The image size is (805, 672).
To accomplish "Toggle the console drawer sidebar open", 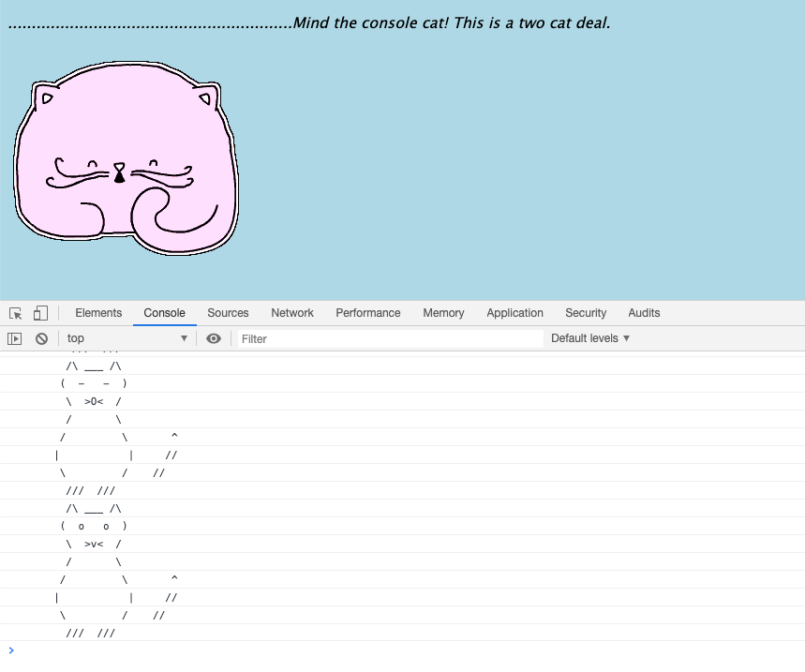I will pos(14,338).
